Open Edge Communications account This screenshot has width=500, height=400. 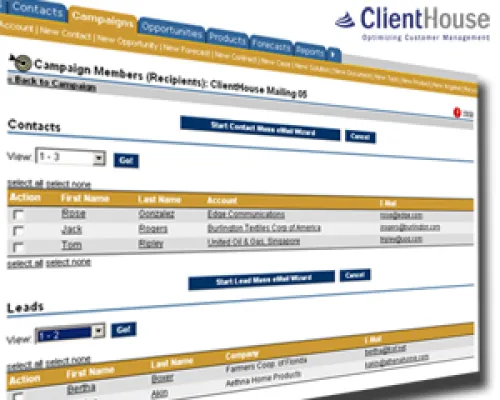[246, 214]
